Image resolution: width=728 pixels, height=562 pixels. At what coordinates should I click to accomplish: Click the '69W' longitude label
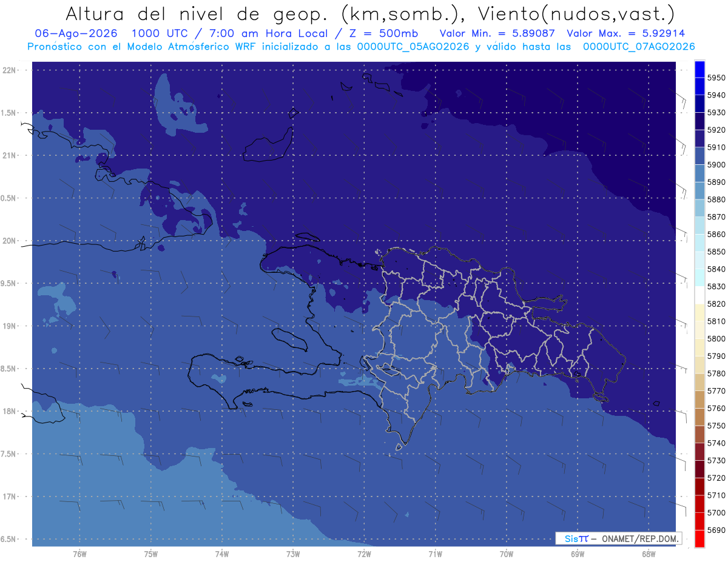tap(578, 554)
